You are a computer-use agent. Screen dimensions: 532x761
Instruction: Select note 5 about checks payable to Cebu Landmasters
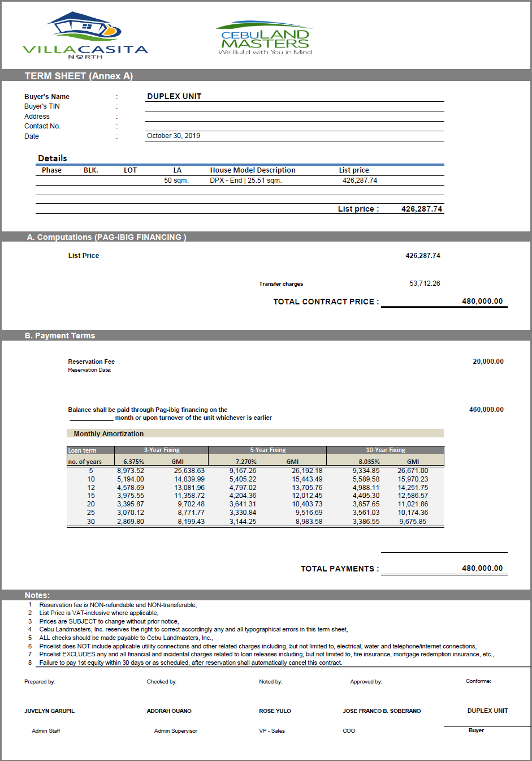tap(126, 638)
